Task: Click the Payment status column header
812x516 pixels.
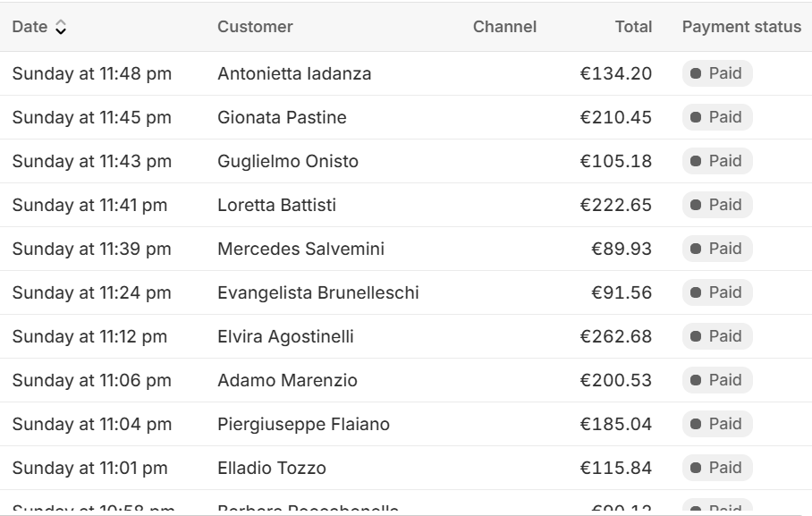Action: pyautogui.click(x=741, y=27)
